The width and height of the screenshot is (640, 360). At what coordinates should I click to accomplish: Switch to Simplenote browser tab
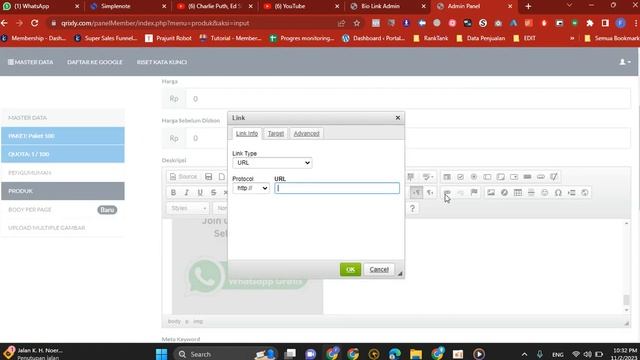pyautogui.click(x=127, y=6)
